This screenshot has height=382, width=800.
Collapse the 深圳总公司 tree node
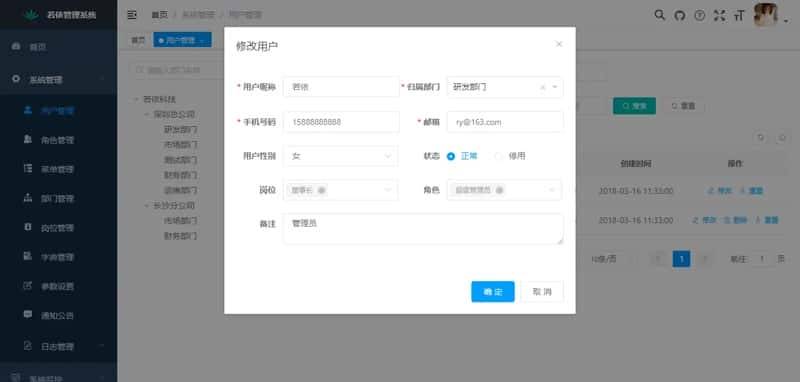[x=146, y=114]
